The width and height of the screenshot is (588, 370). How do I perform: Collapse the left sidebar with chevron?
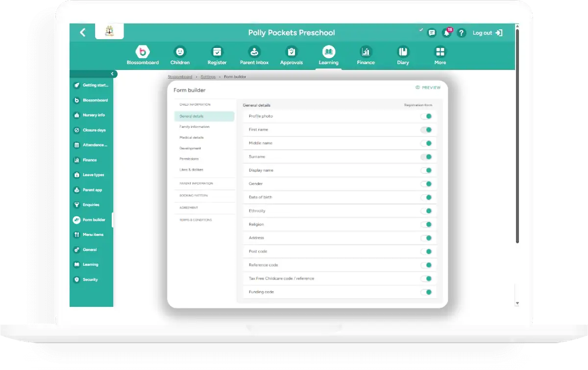pyautogui.click(x=112, y=74)
